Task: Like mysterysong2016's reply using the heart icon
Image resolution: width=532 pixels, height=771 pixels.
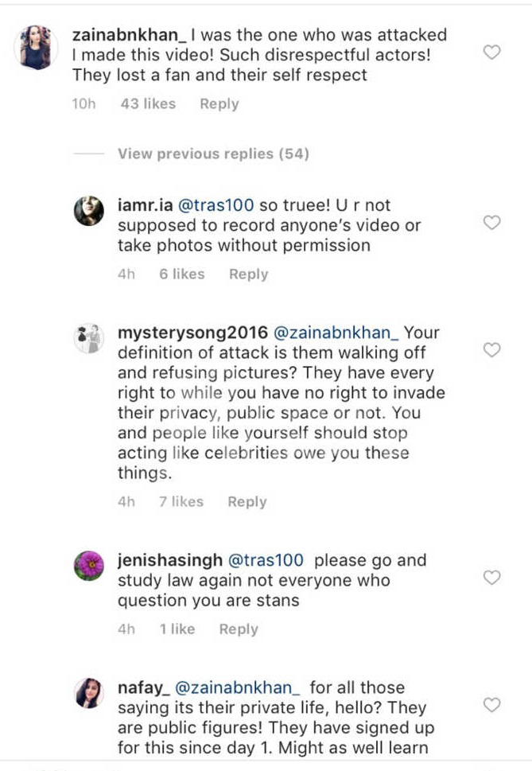Action: [x=492, y=350]
